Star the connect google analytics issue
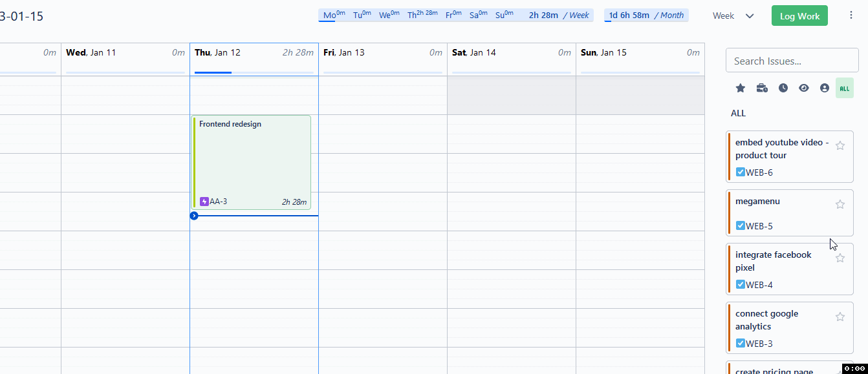 pyautogui.click(x=840, y=317)
